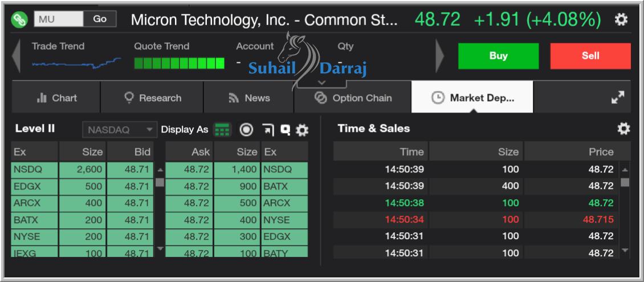Image resolution: width=644 pixels, height=282 pixels.
Task: Click the Trade Trend sparkline chart
Action: coord(76,63)
